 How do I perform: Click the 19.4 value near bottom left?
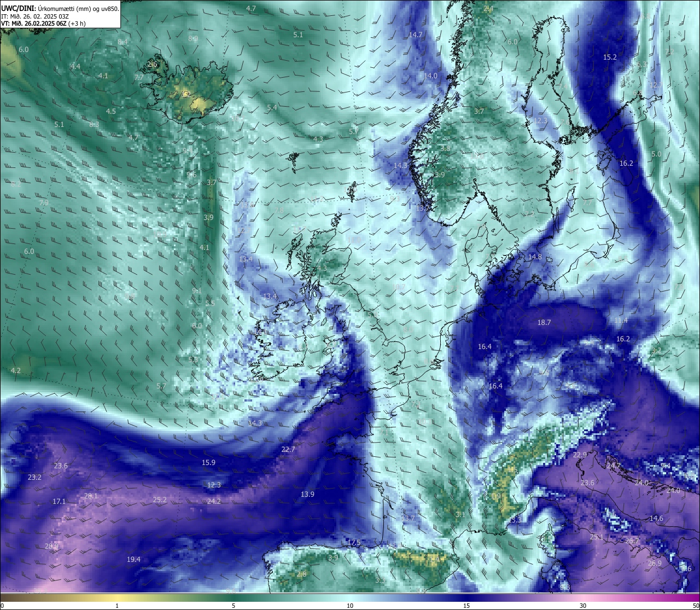(x=133, y=560)
